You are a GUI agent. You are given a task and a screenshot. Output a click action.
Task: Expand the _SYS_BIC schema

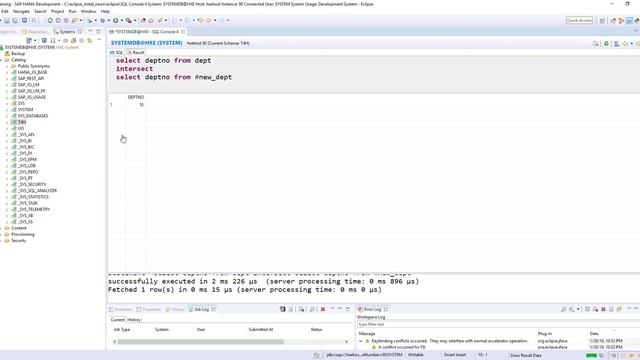click(x=7, y=147)
